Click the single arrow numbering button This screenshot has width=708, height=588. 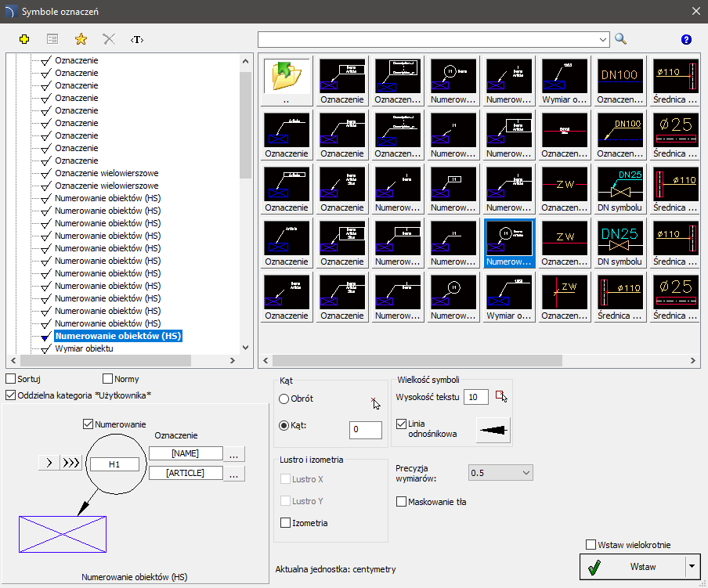(x=49, y=463)
